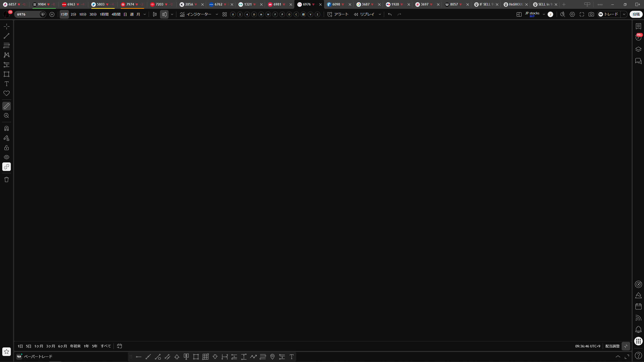Toggle lock all drawing tools

pos(7,148)
